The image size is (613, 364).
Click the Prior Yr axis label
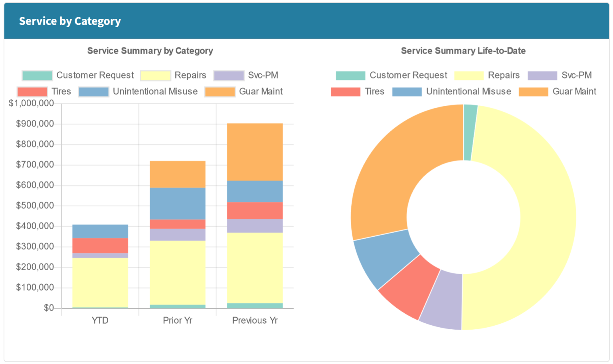pos(178,320)
